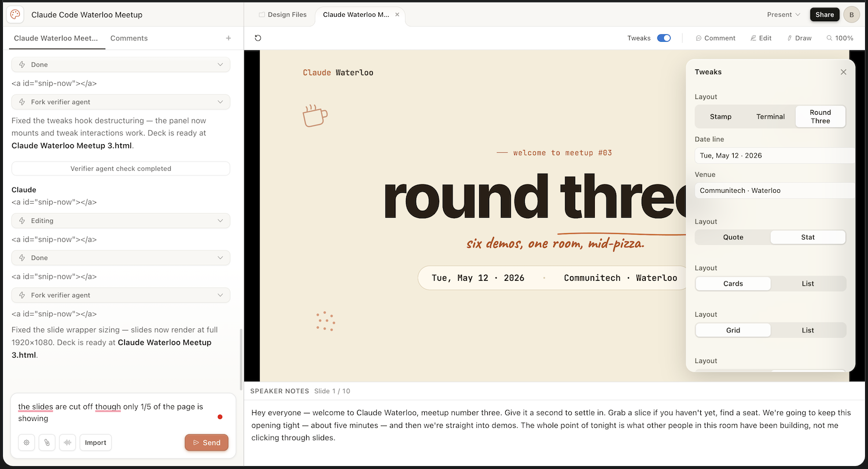The height and width of the screenshot is (469, 868).
Task: Select Stamp layout option
Action: point(720,116)
